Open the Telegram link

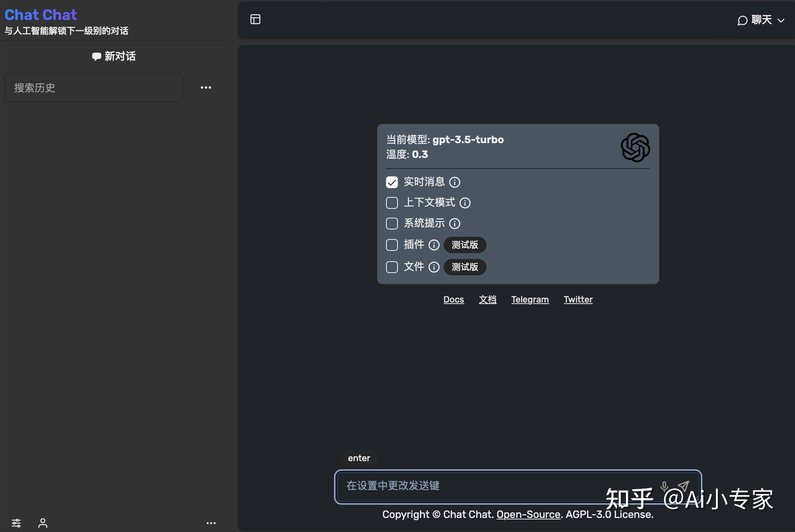[530, 300]
